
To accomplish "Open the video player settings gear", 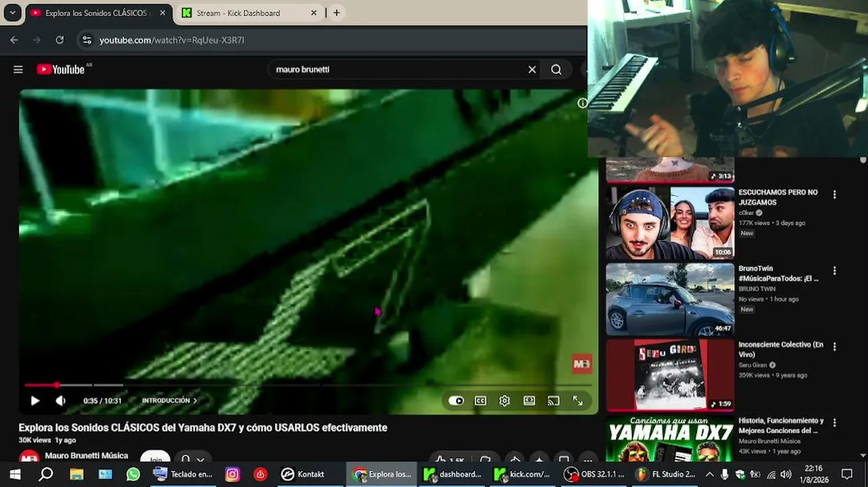I will click(504, 401).
